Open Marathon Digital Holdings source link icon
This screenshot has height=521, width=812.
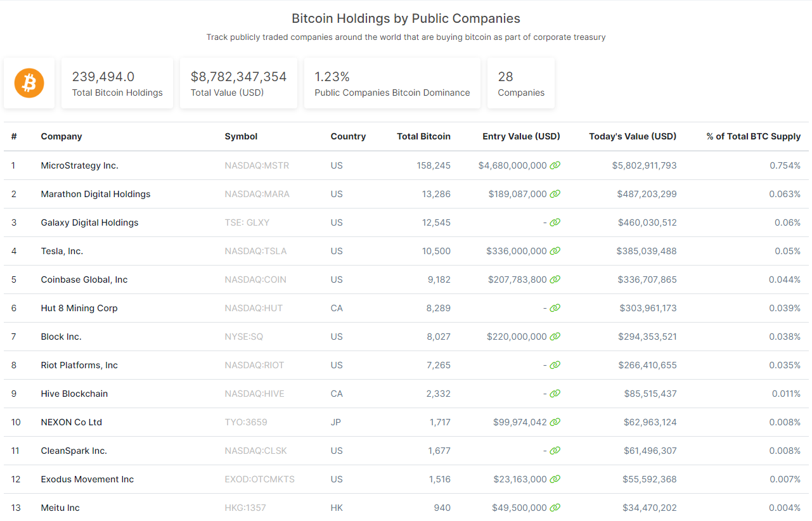point(555,194)
